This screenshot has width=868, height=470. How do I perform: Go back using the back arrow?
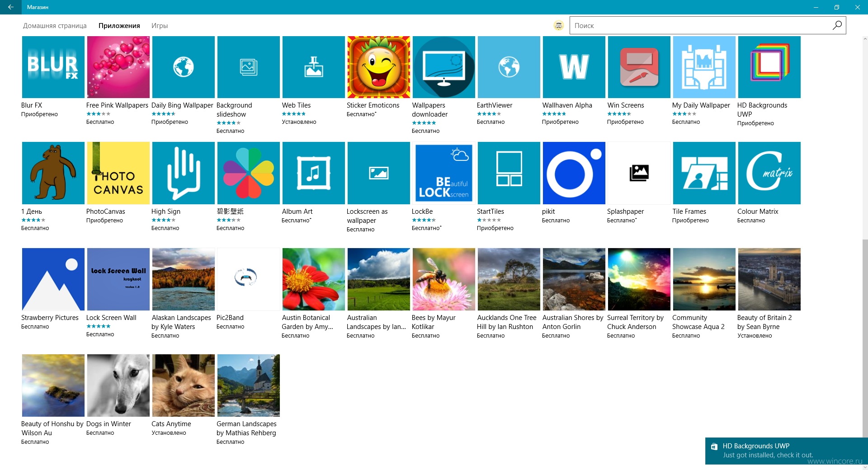coord(11,7)
